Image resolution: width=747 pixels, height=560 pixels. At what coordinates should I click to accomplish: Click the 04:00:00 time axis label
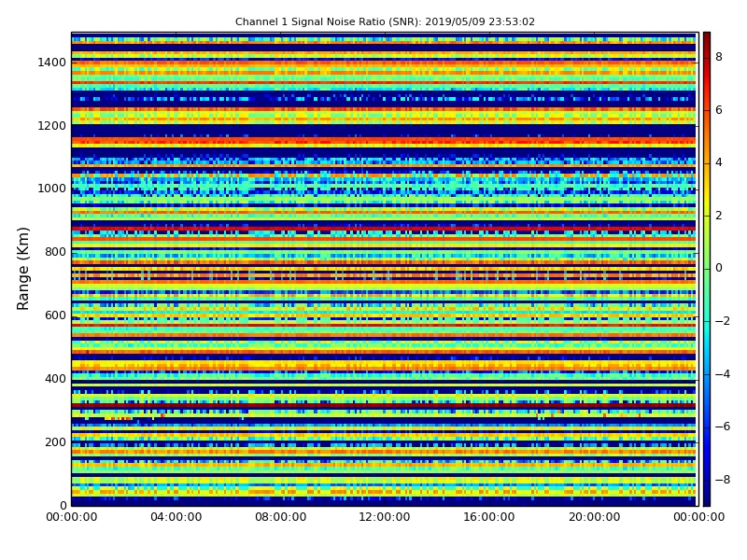(176, 517)
